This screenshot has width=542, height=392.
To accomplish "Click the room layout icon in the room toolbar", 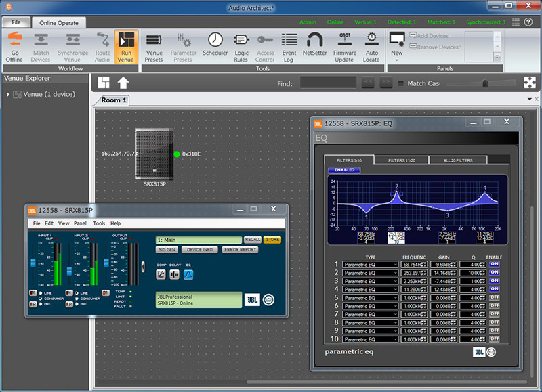I will 104,83.
